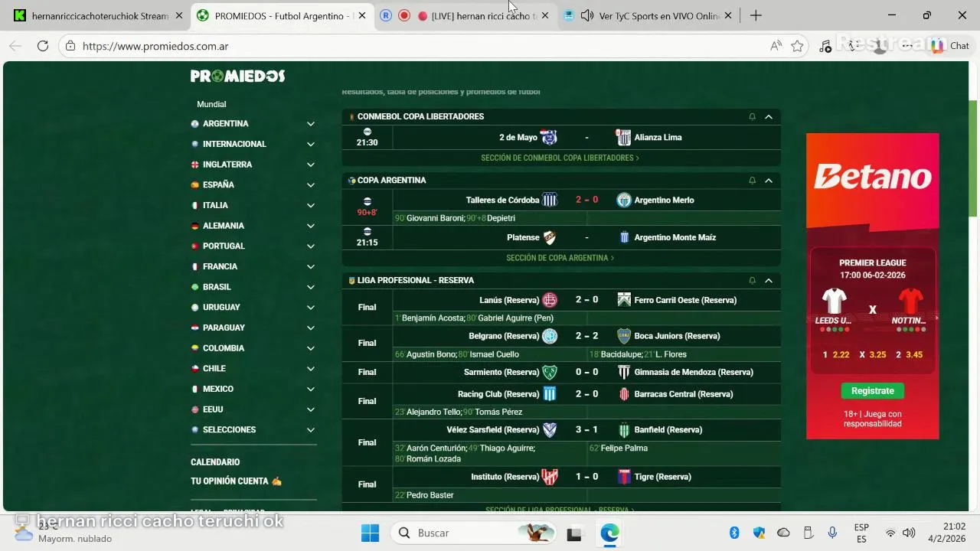Click the 2 de Mayo team crest

548,138
